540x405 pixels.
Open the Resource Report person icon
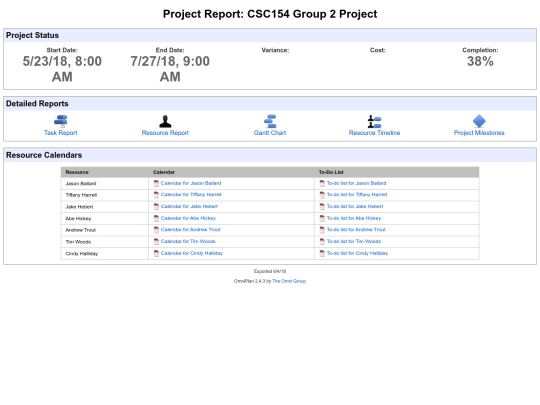pos(165,121)
